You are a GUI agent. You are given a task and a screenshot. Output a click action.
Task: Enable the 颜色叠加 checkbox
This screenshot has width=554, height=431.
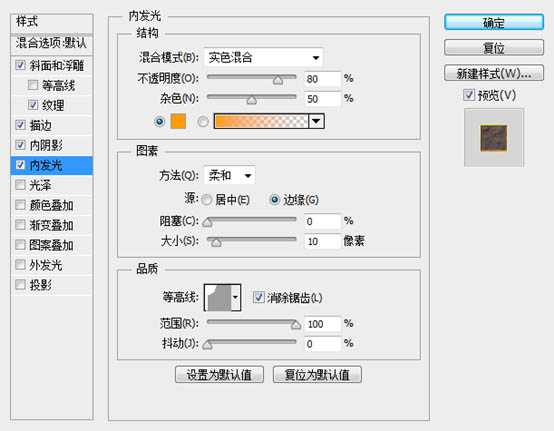point(20,205)
